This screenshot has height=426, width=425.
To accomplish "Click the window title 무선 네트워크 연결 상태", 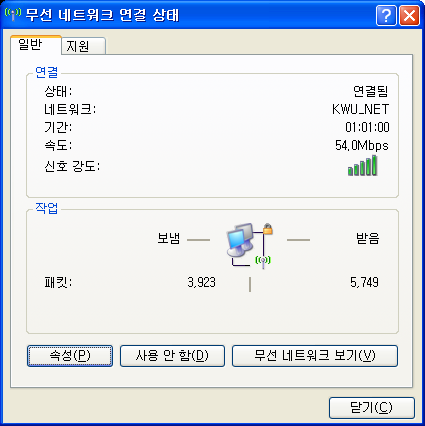I will (103, 15).
